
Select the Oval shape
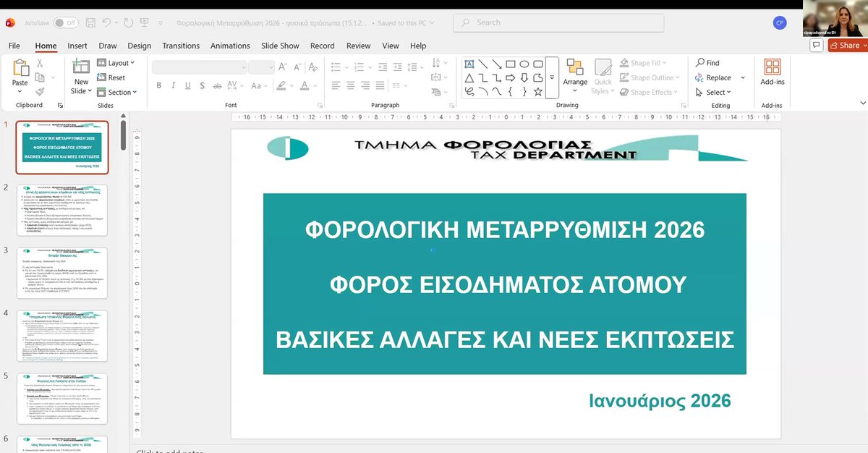click(x=525, y=64)
